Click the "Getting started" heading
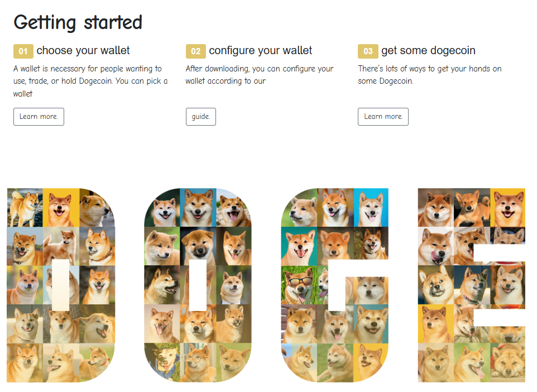 (78, 22)
